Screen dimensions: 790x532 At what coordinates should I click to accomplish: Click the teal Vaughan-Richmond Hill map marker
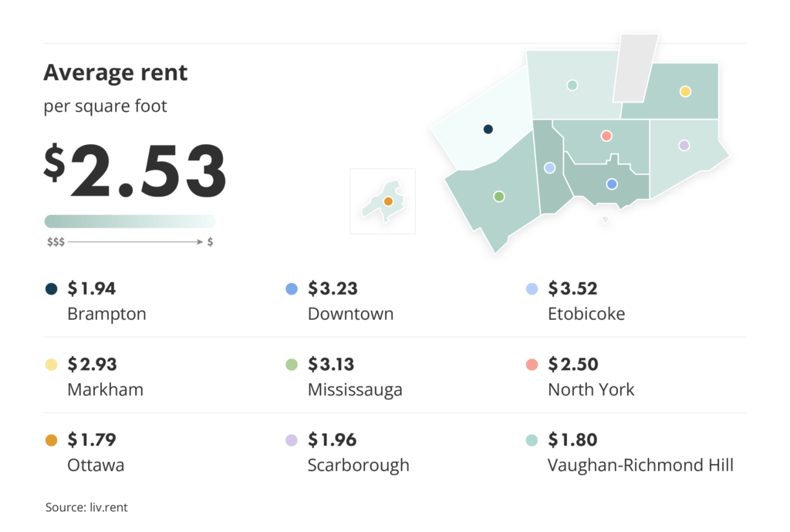tap(572, 85)
